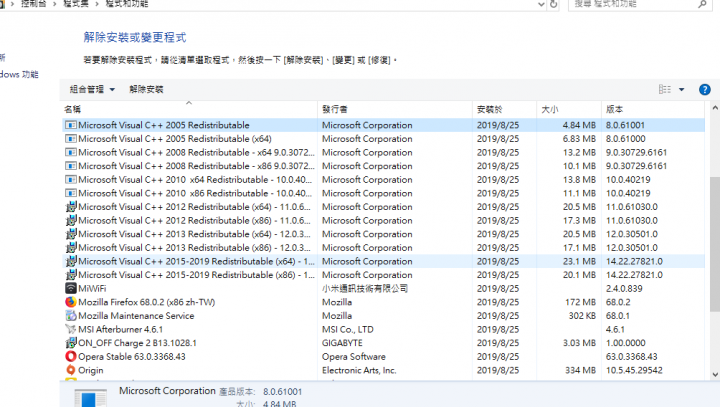Screen dimensions: 720x407
Task: Click the 172 MB size cell
Action: [x=580, y=302]
